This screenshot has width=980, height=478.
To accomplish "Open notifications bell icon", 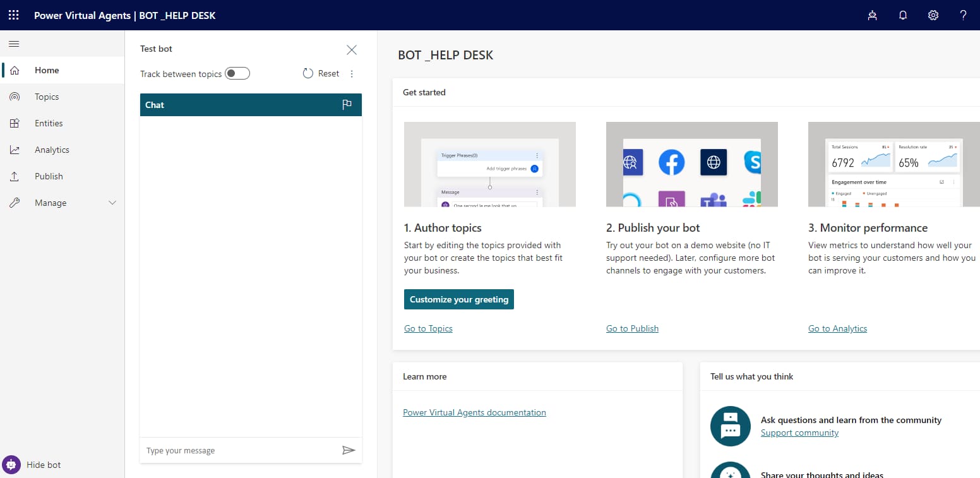I will (x=903, y=15).
